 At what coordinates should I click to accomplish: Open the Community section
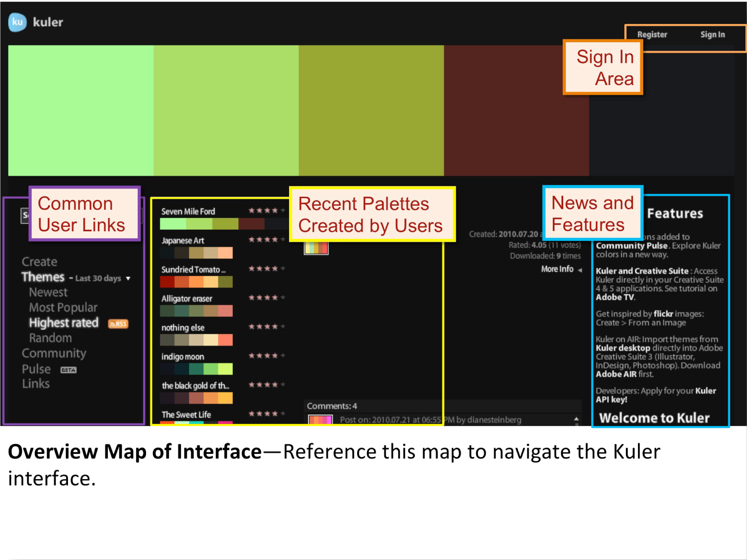click(x=54, y=353)
